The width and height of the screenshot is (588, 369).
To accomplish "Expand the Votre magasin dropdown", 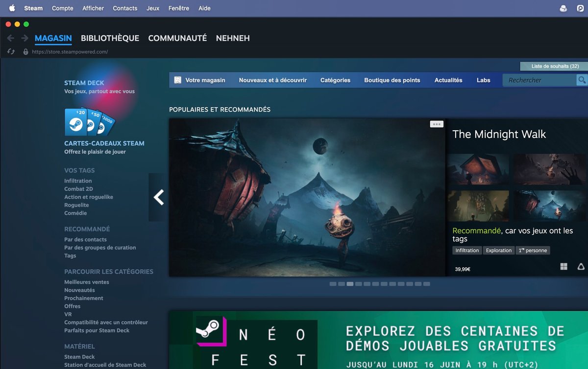I will pos(205,80).
